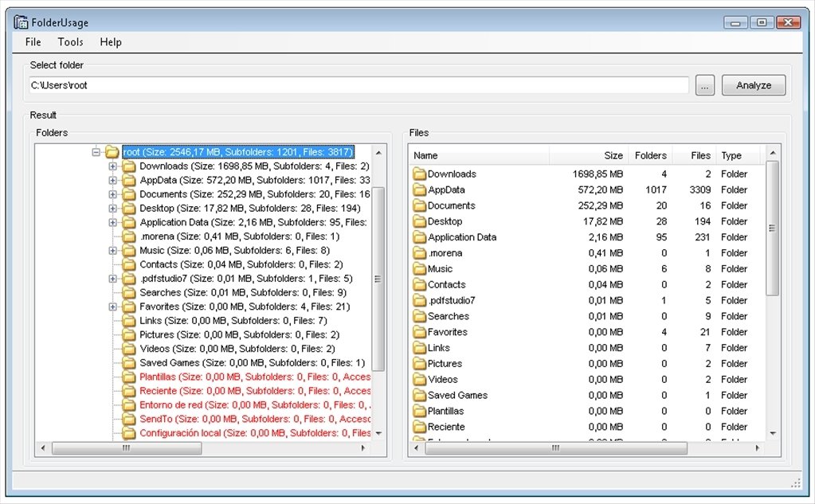
Task: Click the Searches folder icon in tree
Action: pyautogui.click(x=129, y=292)
